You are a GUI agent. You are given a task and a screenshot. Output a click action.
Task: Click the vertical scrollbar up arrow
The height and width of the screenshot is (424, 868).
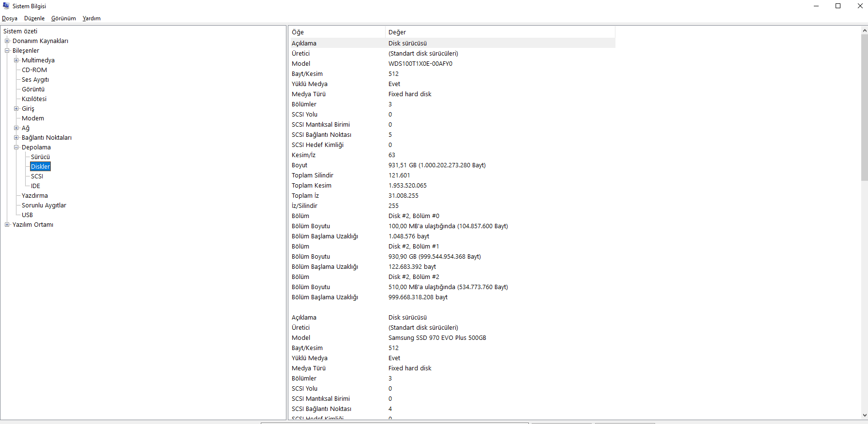coord(864,30)
